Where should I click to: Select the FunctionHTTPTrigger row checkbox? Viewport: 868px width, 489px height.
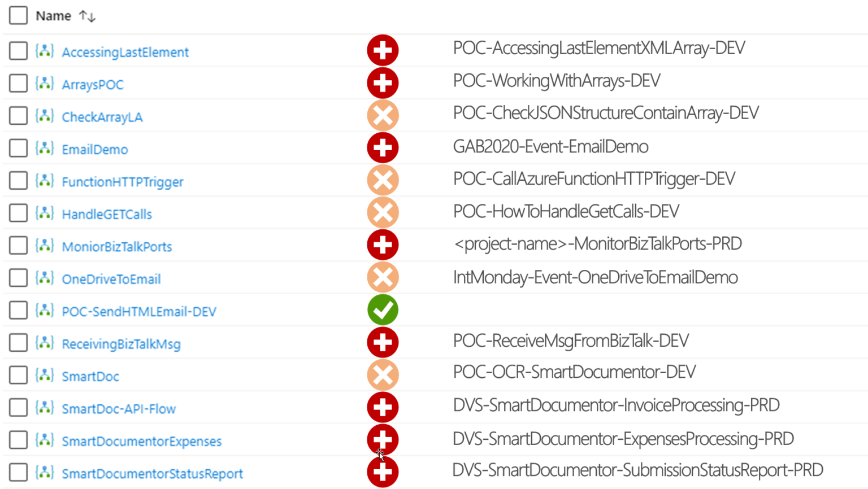tap(18, 181)
